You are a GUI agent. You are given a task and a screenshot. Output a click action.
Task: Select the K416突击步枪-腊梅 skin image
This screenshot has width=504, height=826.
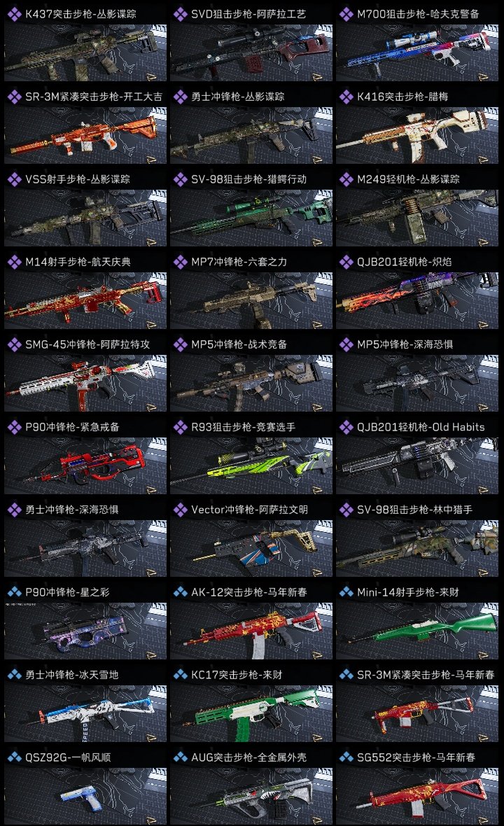pyautogui.click(x=417, y=135)
